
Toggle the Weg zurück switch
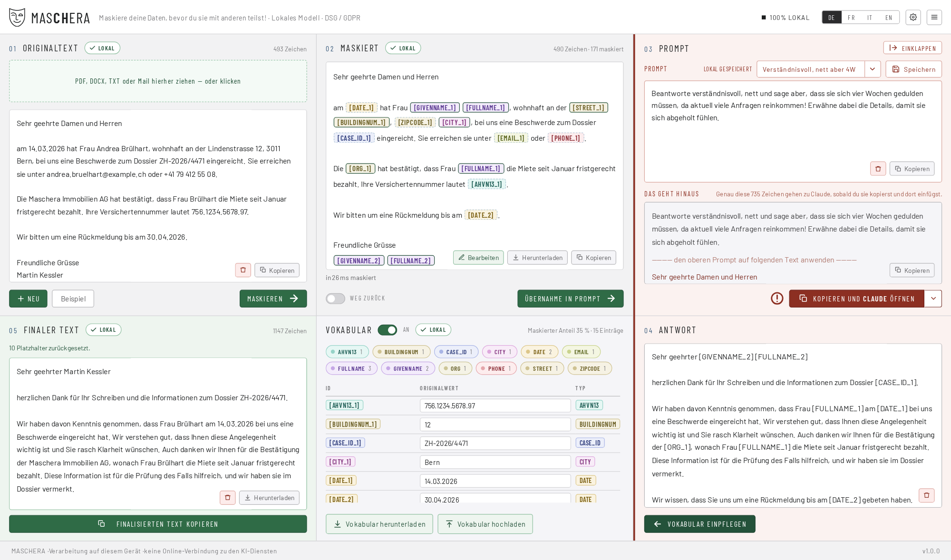click(335, 299)
